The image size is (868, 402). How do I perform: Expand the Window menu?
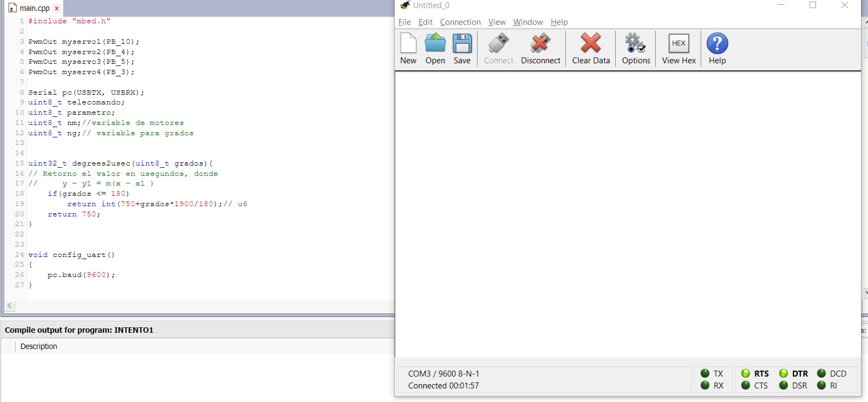point(528,22)
